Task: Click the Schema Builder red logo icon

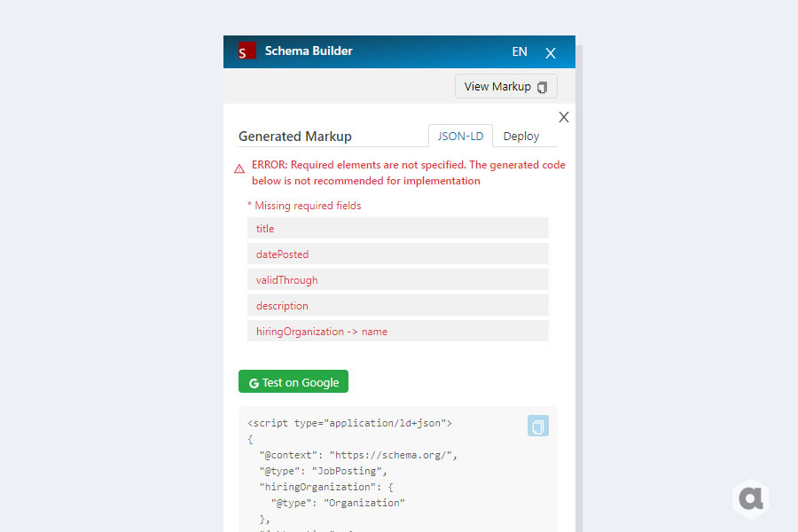Action: [x=247, y=51]
